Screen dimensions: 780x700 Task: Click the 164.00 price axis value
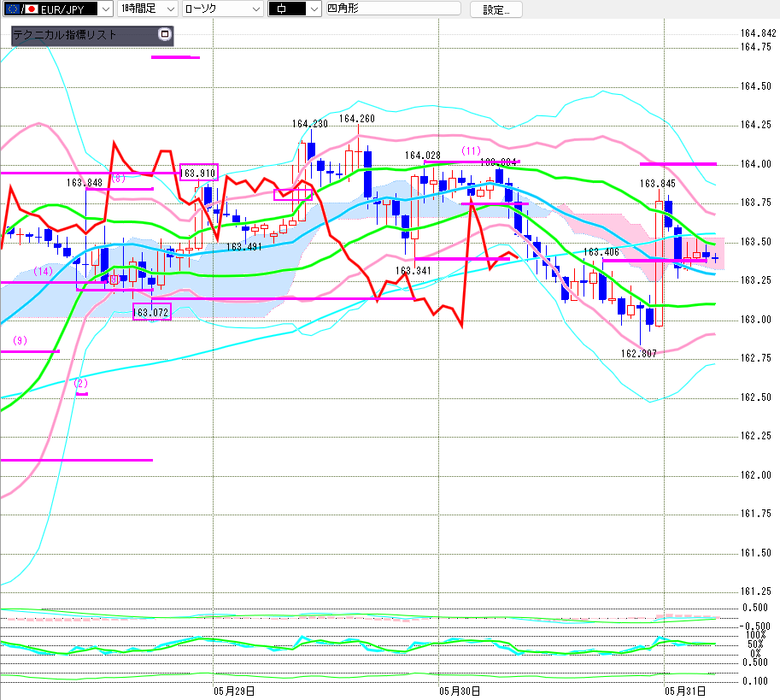point(755,164)
